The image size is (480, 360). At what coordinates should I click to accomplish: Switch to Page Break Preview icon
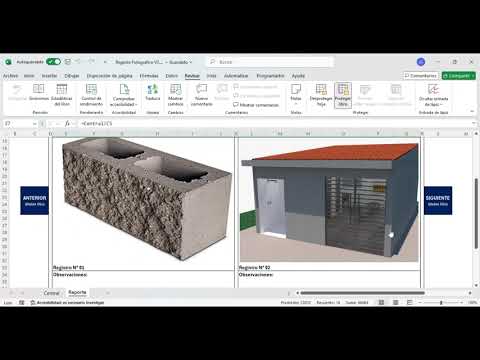[x=410, y=303]
